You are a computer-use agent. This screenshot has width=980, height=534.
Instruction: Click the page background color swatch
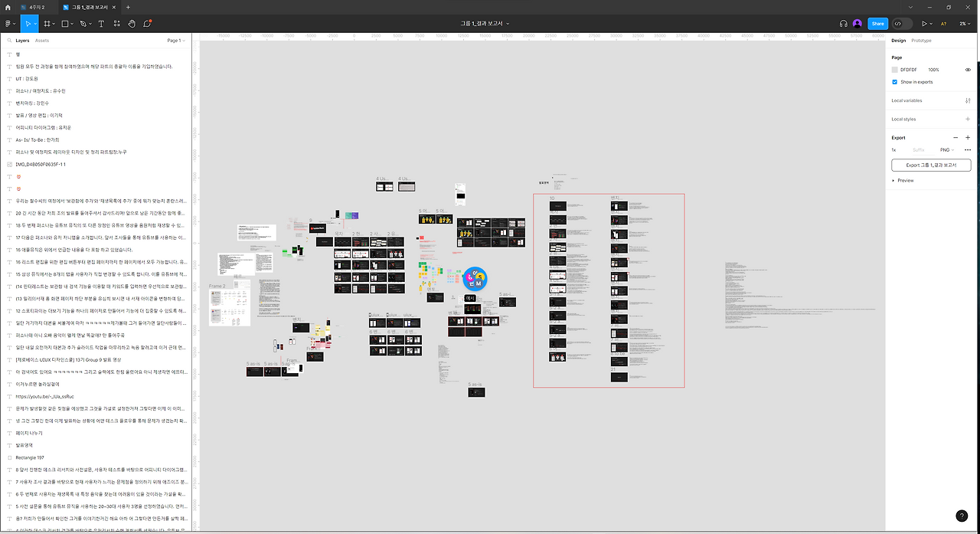[x=894, y=70]
